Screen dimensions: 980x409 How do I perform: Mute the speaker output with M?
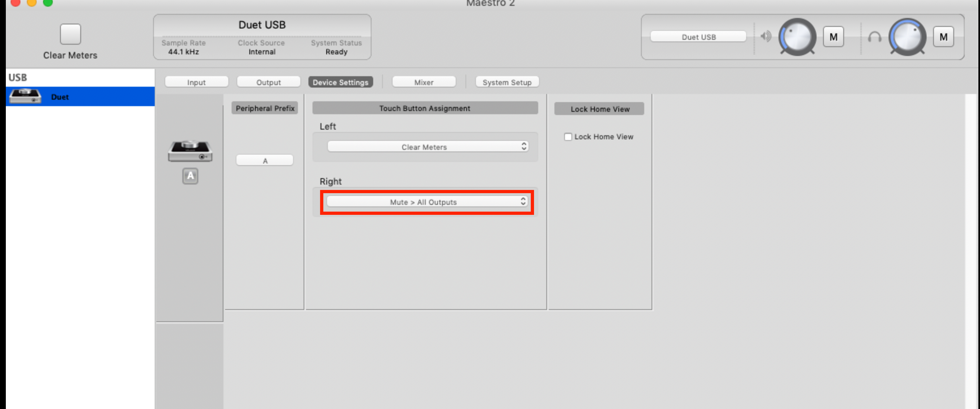pos(833,37)
